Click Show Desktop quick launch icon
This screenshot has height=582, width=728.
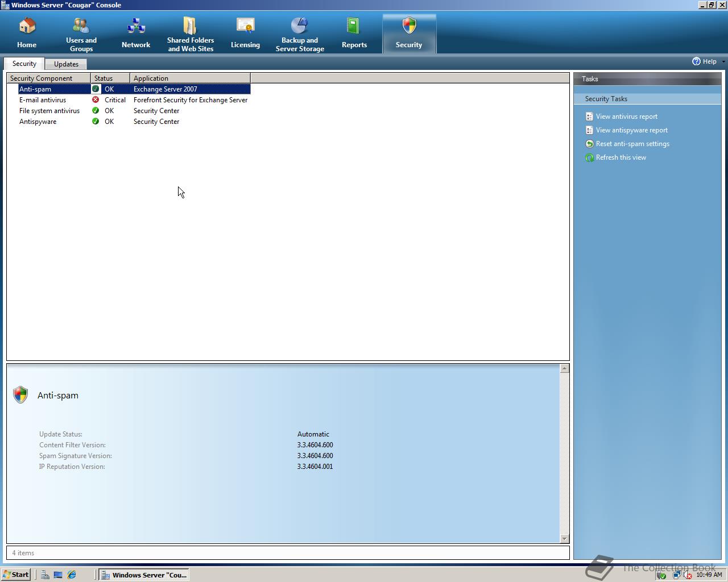click(x=58, y=575)
